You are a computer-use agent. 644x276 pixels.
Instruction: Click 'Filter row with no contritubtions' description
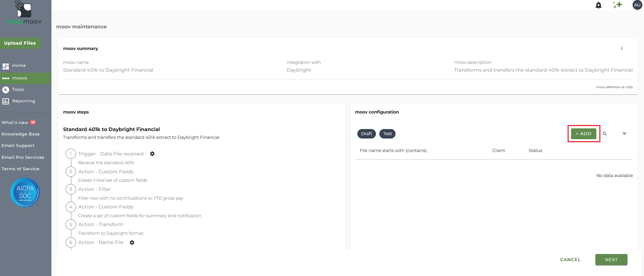coord(131,198)
